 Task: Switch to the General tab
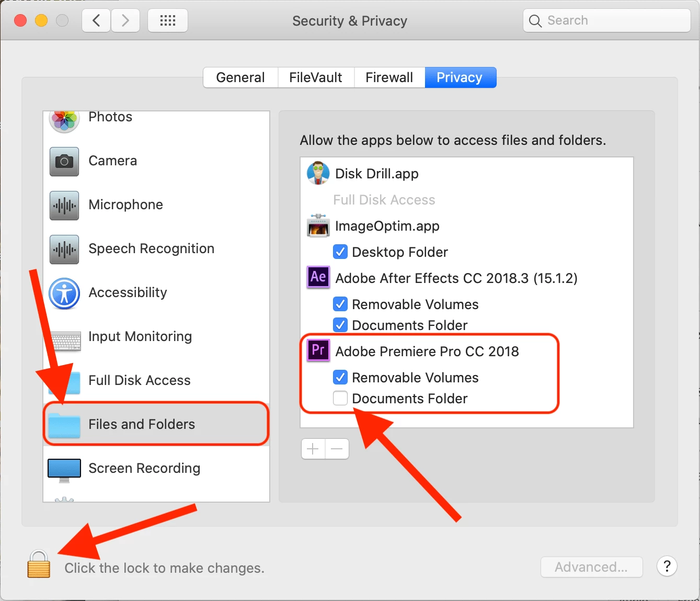tap(240, 77)
